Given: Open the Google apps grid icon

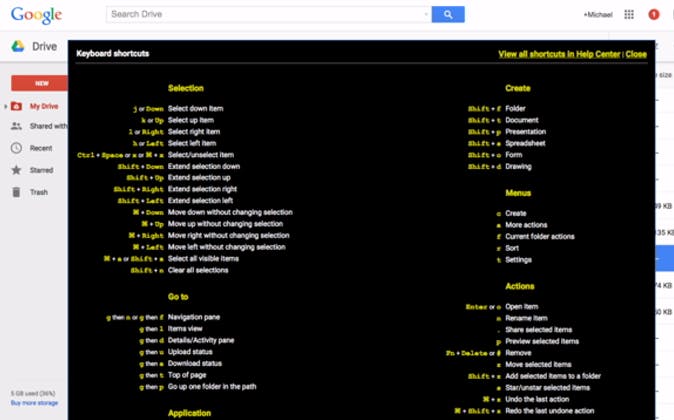Looking at the screenshot, I should click(629, 15).
